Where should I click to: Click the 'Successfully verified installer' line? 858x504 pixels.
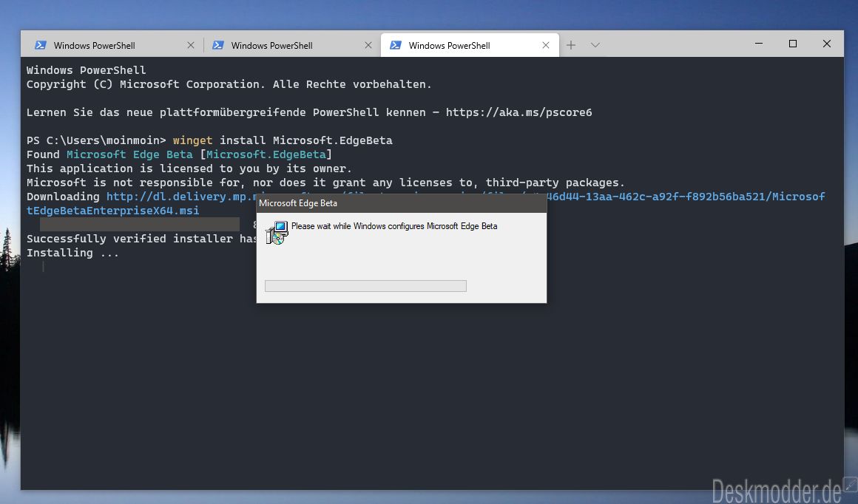point(142,239)
